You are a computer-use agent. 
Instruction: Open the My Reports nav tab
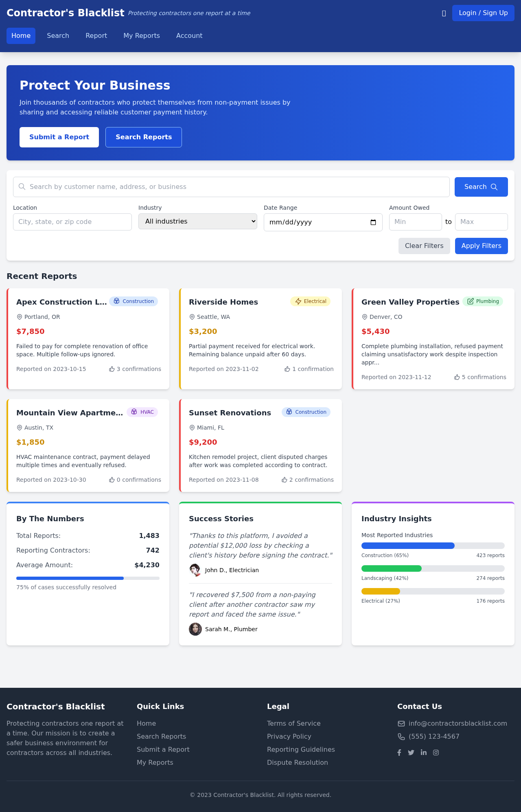(142, 36)
